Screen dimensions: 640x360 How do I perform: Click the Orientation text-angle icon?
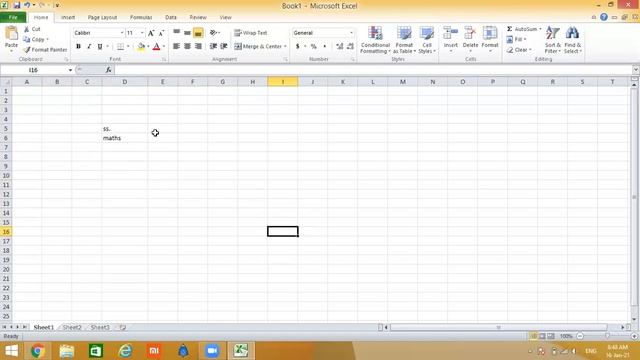[x=213, y=33]
